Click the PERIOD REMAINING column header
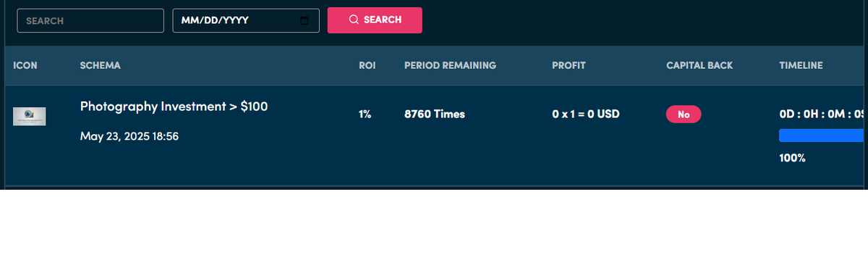 (450, 65)
